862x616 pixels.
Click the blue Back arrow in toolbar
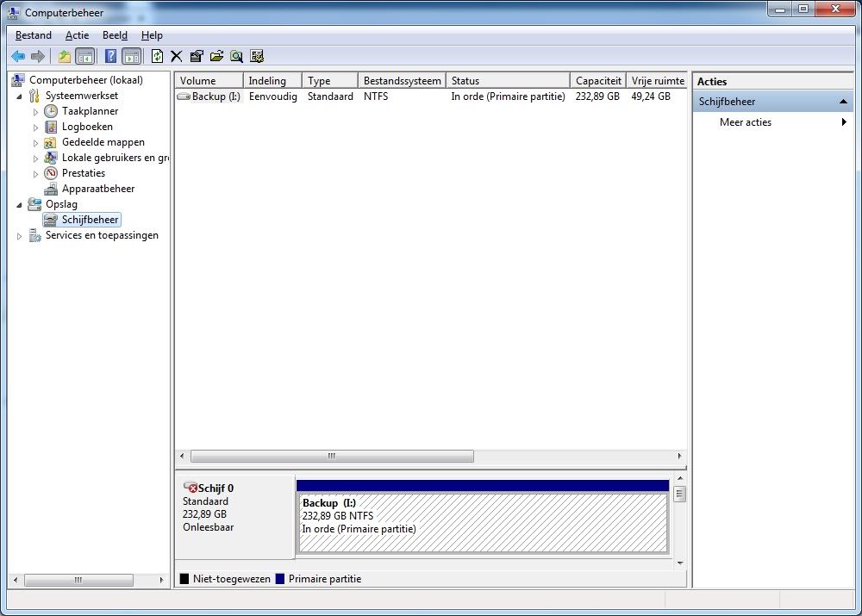(x=18, y=56)
